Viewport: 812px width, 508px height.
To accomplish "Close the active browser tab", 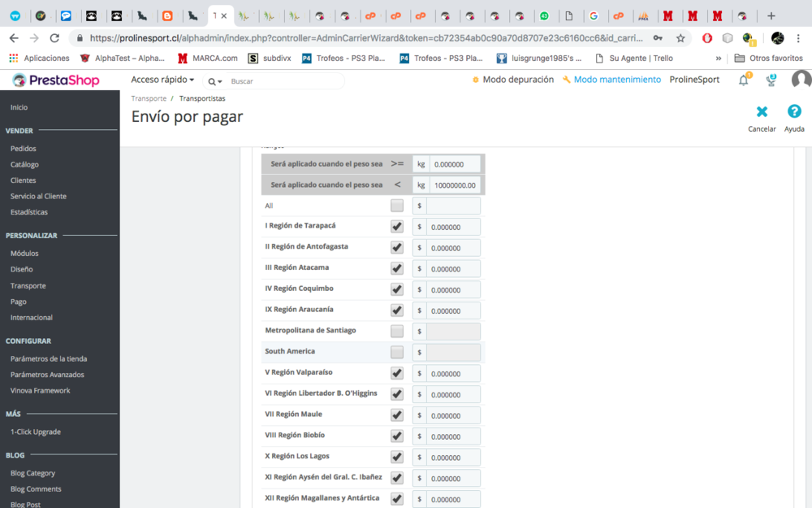I will point(224,16).
